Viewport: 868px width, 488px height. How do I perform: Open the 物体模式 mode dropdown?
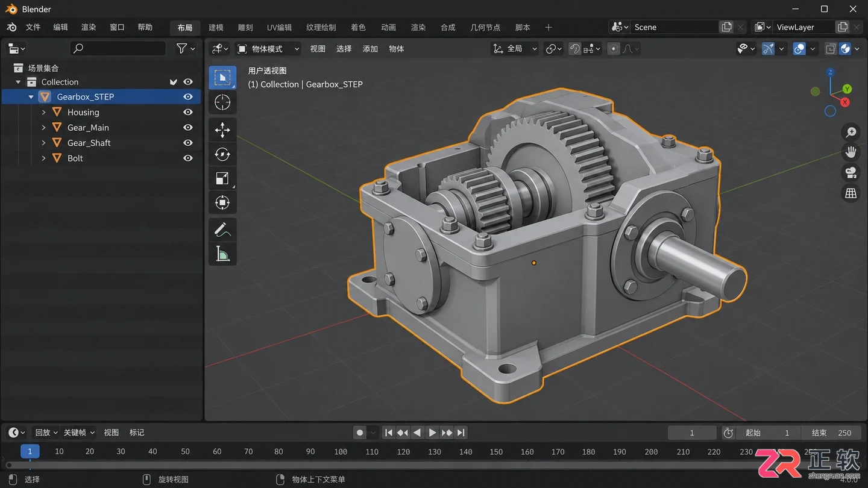coord(269,49)
